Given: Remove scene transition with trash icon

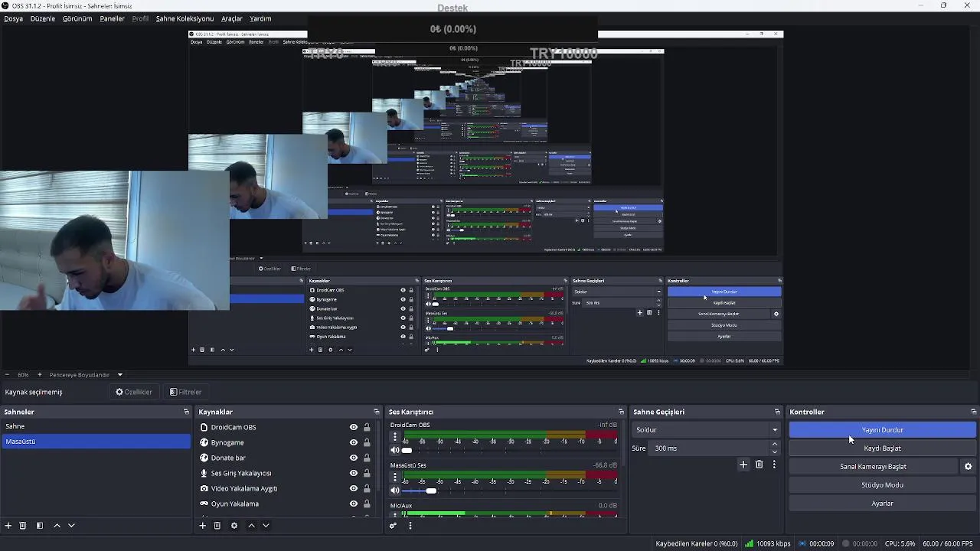Looking at the screenshot, I should 759,465.
